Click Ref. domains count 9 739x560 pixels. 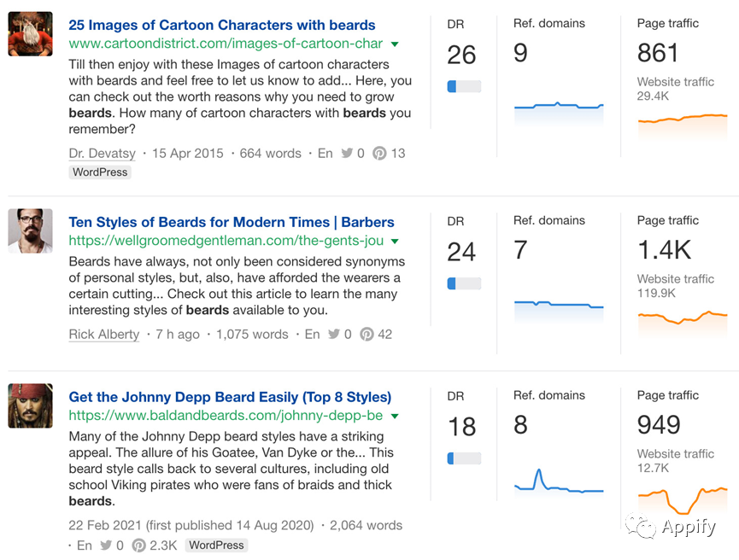coord(521,53)
